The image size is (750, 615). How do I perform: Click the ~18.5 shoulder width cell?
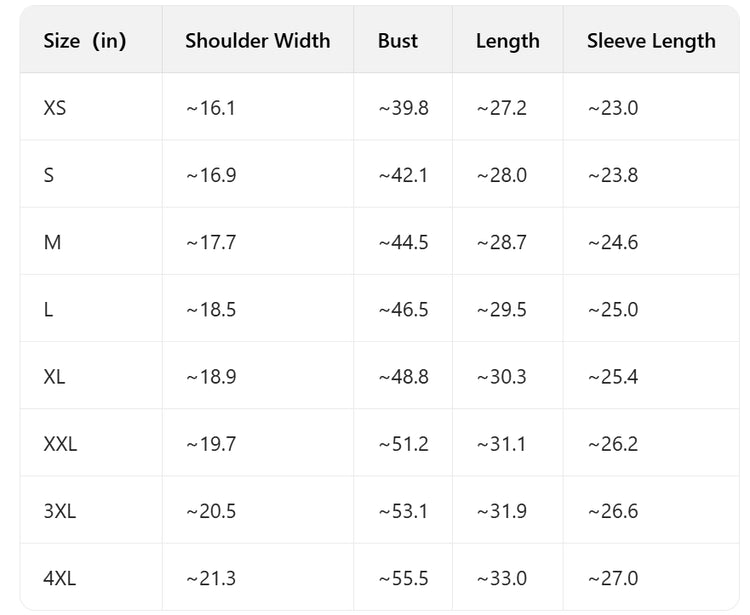(211, 309)
